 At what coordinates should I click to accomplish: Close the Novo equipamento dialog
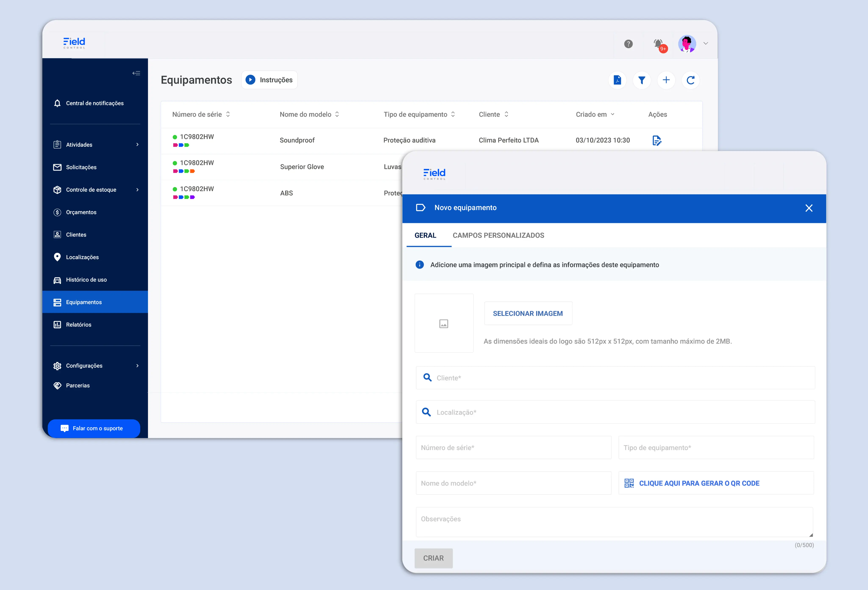pos(809,208)
